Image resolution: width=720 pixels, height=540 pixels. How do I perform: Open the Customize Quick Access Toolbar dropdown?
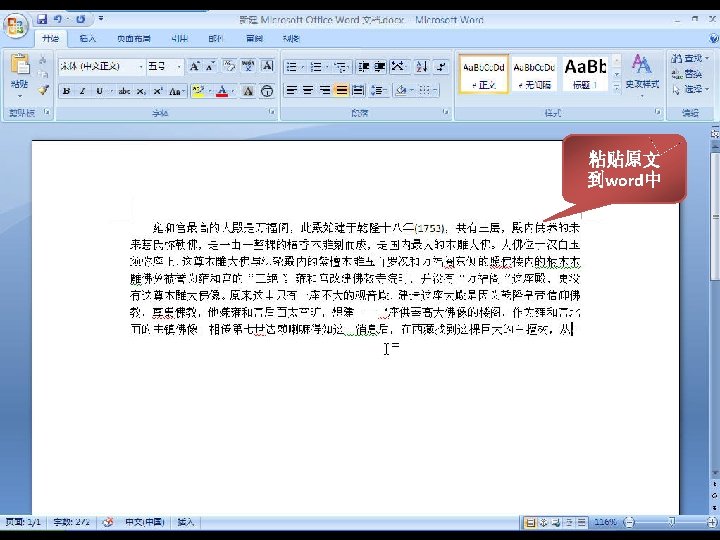pyautogui.click(x=101, y=19)
